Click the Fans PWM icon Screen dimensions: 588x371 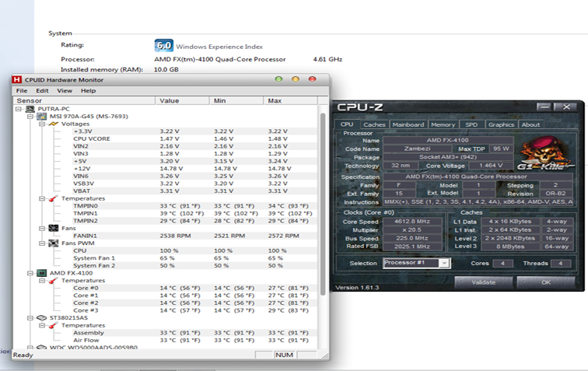[54, 243]
